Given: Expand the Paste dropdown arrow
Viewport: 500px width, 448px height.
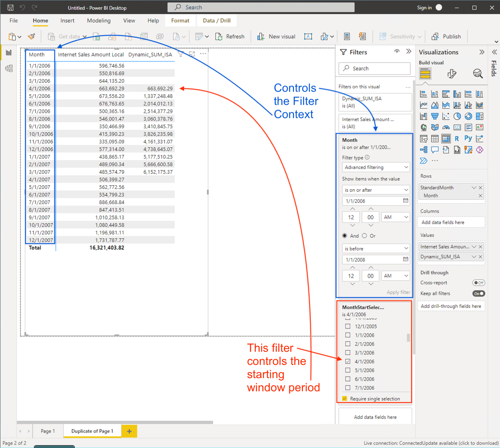Looking at the screenshot, I should tap(20, 37).
